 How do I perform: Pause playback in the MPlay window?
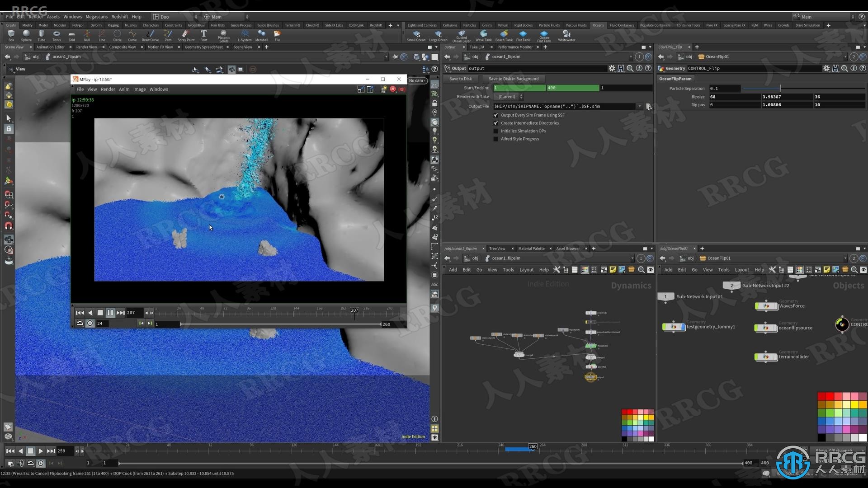click(x=110, y=313)
